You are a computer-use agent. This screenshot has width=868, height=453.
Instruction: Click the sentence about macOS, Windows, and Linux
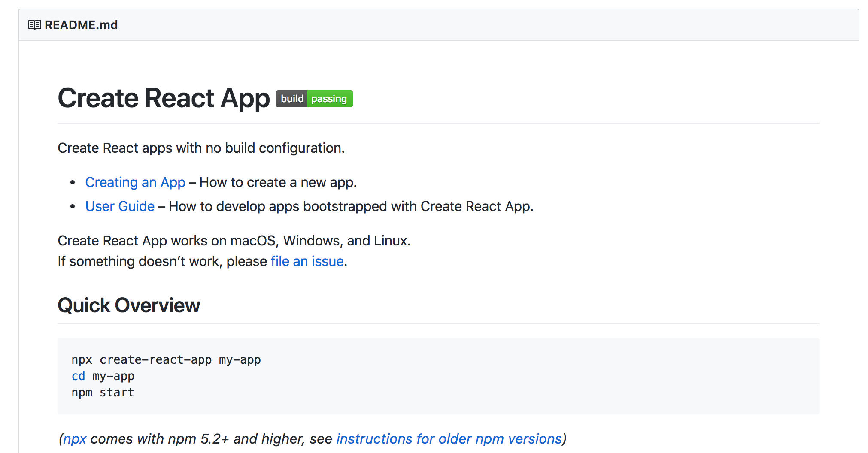(x=234, y=241)
